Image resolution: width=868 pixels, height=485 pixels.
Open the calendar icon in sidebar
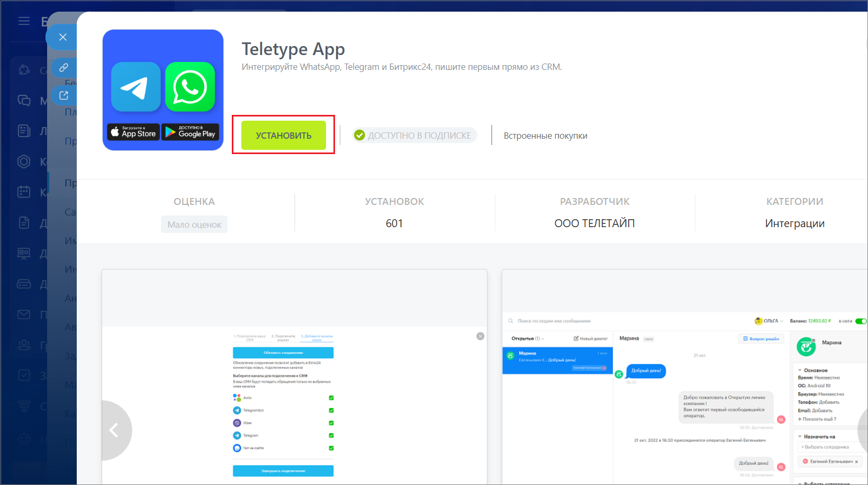(24, 192)
